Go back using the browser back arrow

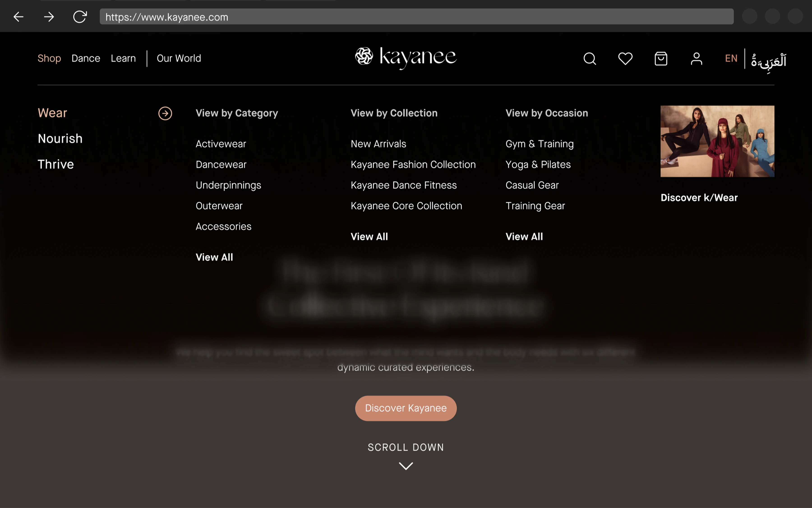pyautogui.click(x=18, y=16)
